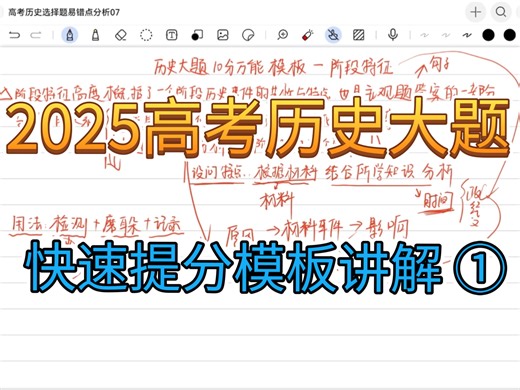Screen dimensions: 520x390
Task: Start audio recording with the microphone
Action: [x=393, y=35]
